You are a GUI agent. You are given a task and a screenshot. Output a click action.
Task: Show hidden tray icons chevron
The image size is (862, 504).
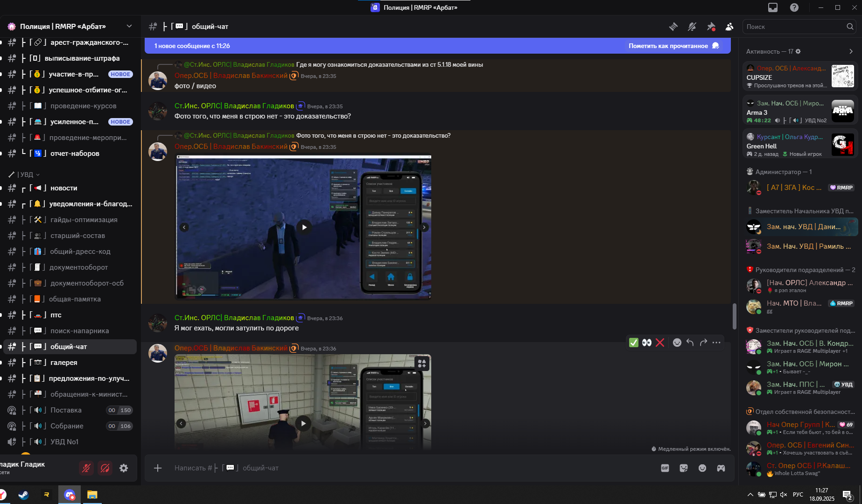[x=750, y=495]
